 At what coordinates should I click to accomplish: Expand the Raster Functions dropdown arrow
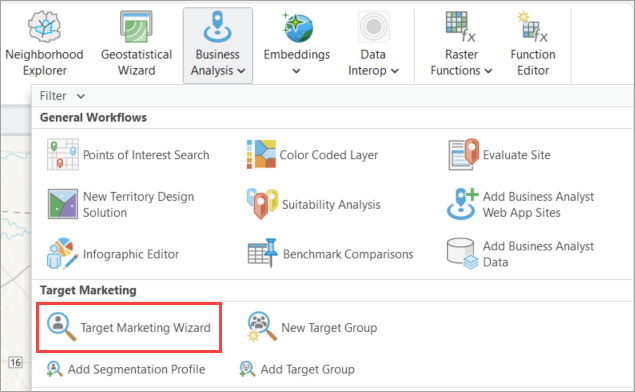488,71
